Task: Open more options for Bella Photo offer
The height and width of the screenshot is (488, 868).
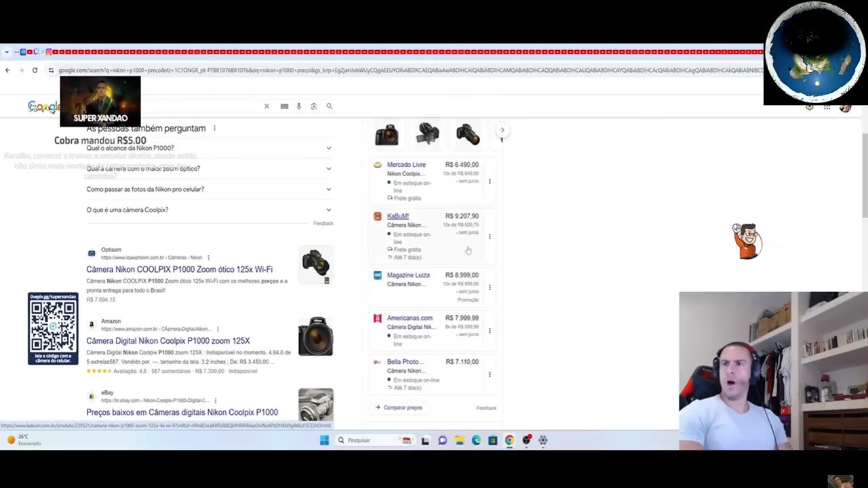Action: pyautogui.click(x=490, y=374)
